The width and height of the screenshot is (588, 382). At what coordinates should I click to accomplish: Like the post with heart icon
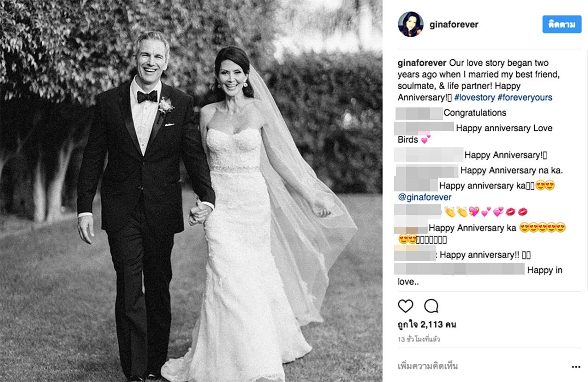[406, 306]
